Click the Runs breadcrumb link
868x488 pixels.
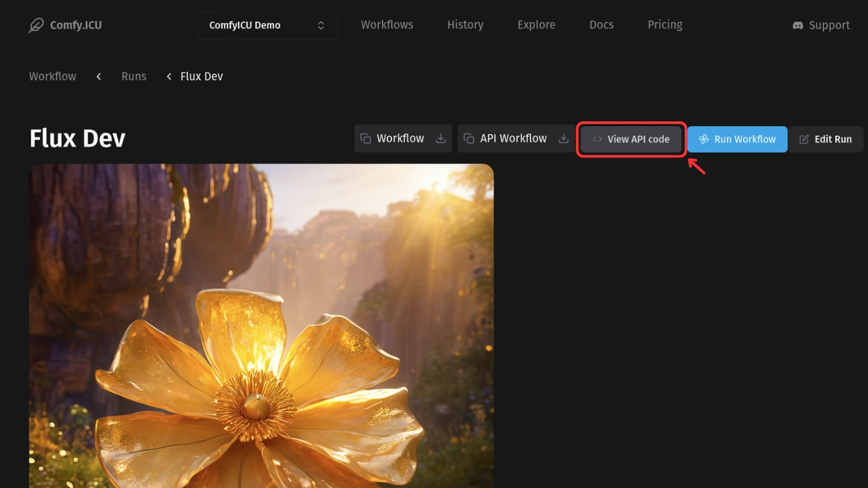click(x=134, y=77)
